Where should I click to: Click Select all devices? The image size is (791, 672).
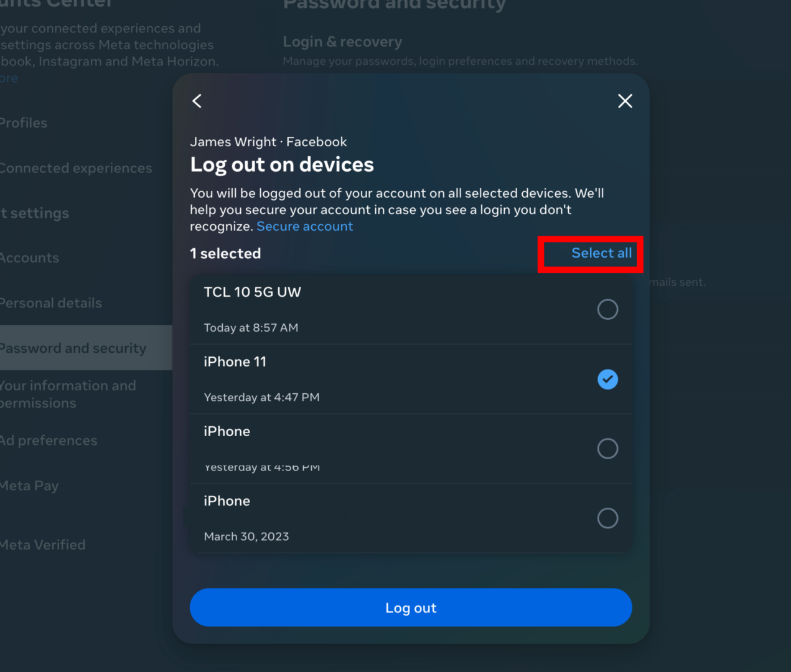601,253
